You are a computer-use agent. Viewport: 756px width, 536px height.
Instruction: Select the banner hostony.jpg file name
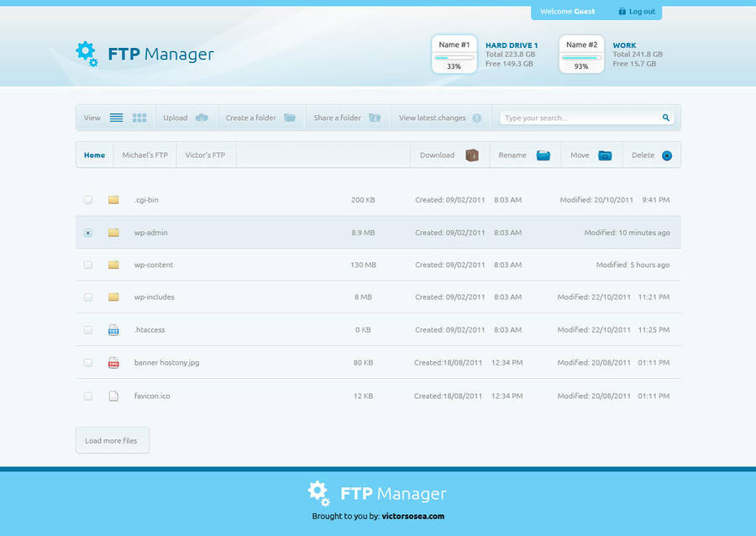[166, 362]
